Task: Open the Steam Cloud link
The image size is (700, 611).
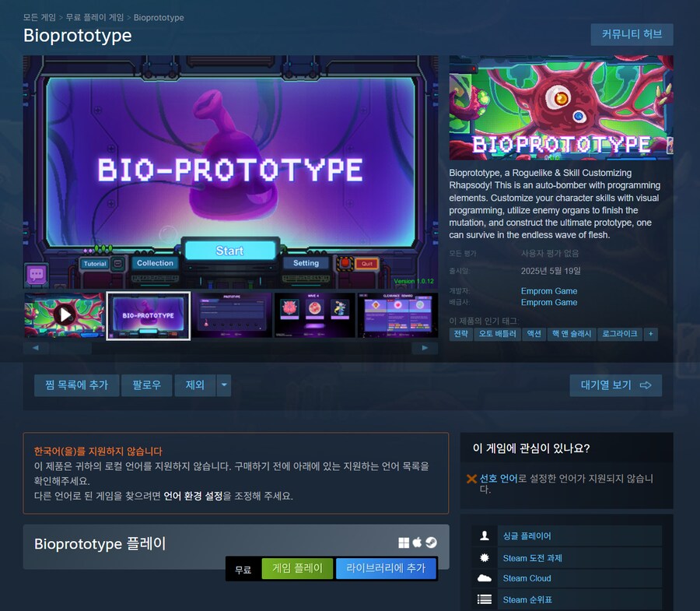Action: pyautogui.click(x=527, y=578)
